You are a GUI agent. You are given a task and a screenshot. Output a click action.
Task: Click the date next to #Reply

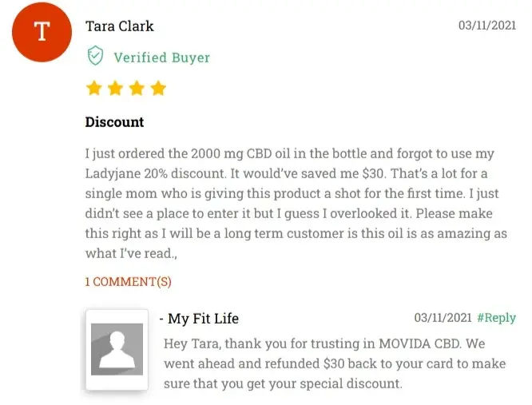[x=443, y=318]
